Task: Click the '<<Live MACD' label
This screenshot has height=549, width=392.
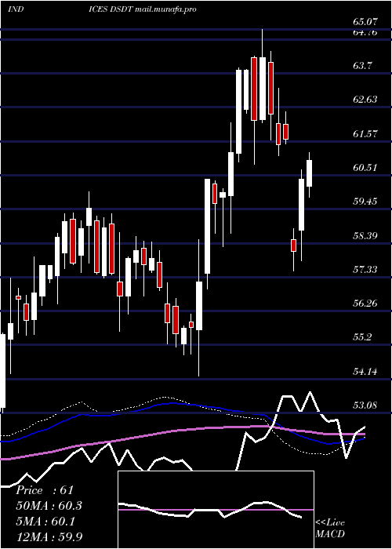Action: pyautogui.click(x=330, y=529)
